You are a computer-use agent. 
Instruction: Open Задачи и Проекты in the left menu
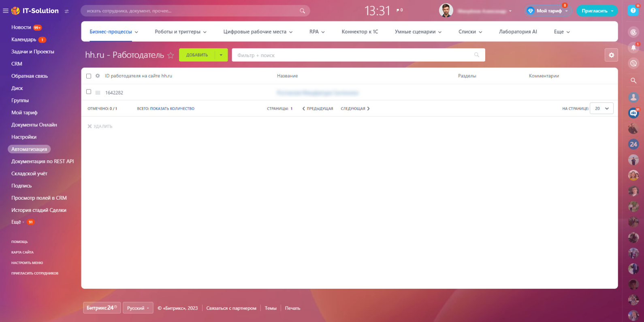(x=33, y=52)
